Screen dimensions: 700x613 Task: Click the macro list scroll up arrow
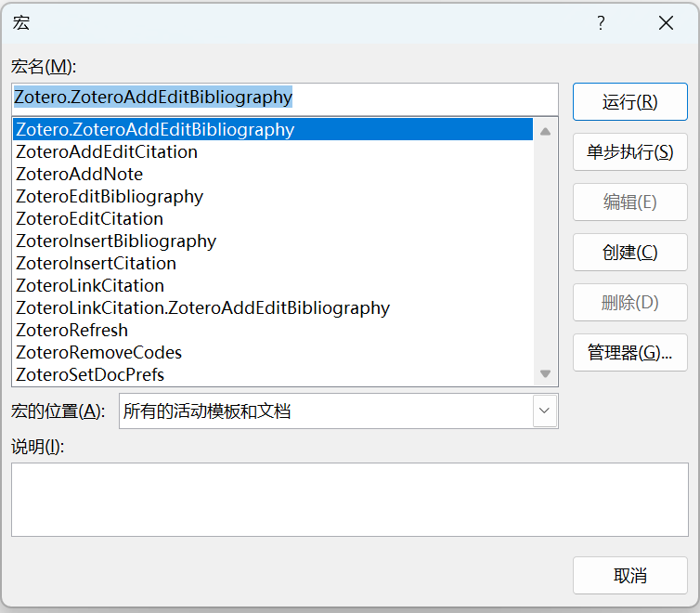pos(545,131)
